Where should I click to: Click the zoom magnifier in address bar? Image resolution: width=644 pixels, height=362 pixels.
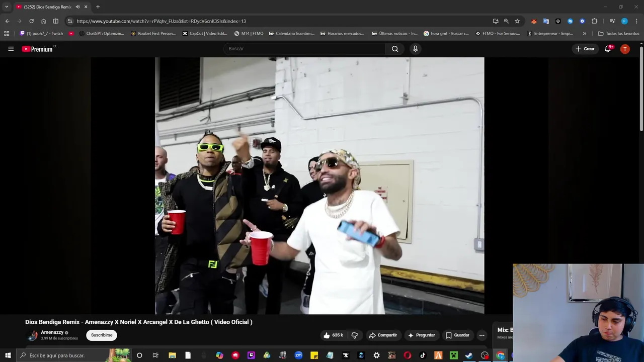pos(506,21)
